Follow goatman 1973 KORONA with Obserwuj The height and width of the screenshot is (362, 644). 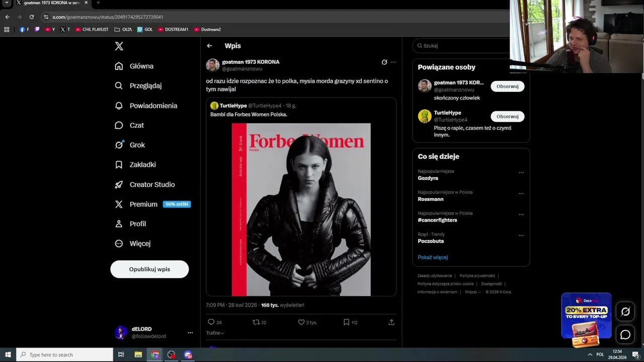(x=507, y=86)
